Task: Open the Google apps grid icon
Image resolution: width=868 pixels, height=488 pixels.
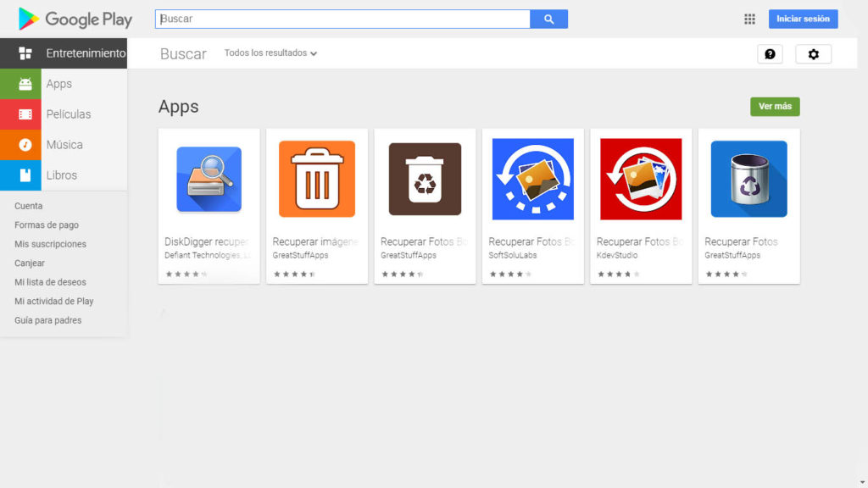Action: (x=749, y=19)
